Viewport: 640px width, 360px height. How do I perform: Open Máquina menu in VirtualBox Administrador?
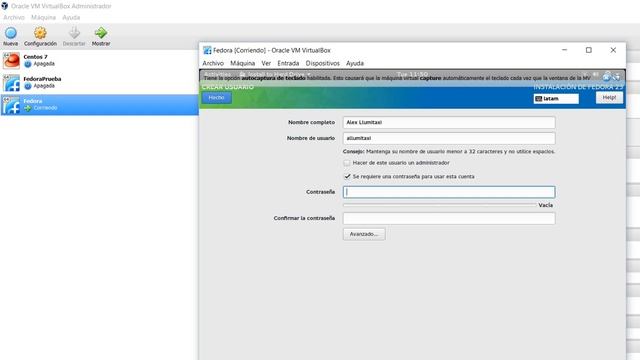click(43, 18)
